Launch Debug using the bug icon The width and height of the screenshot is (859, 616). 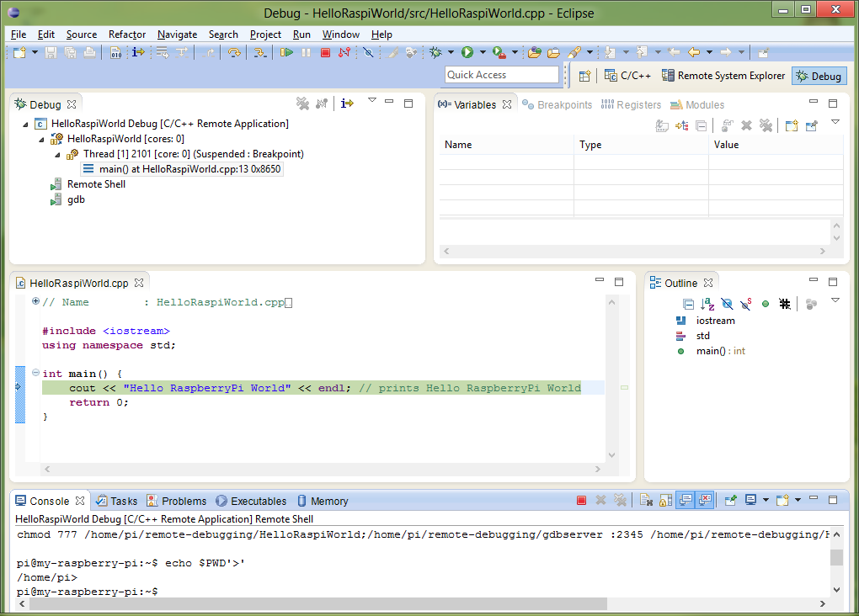tap(435, 52)
